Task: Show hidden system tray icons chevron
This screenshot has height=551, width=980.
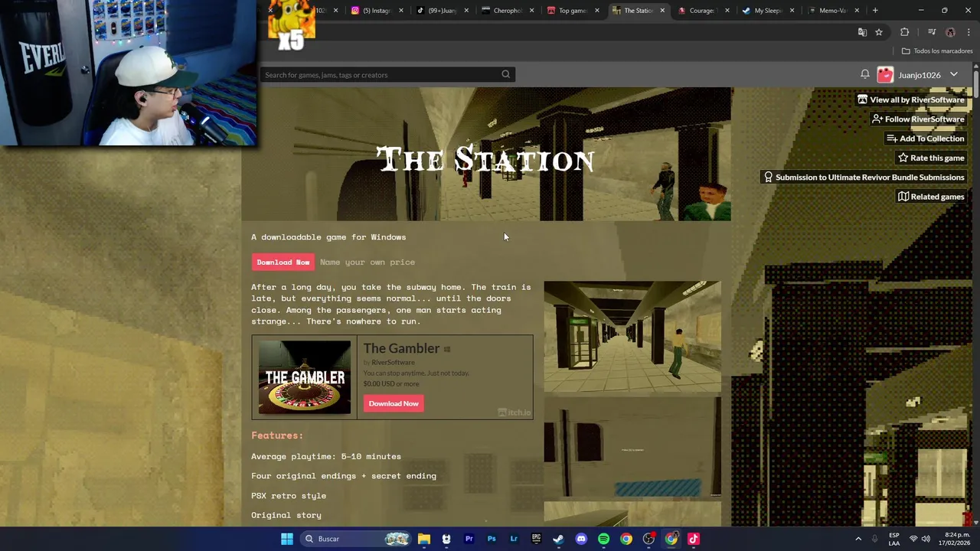Action: coord(858,539)
